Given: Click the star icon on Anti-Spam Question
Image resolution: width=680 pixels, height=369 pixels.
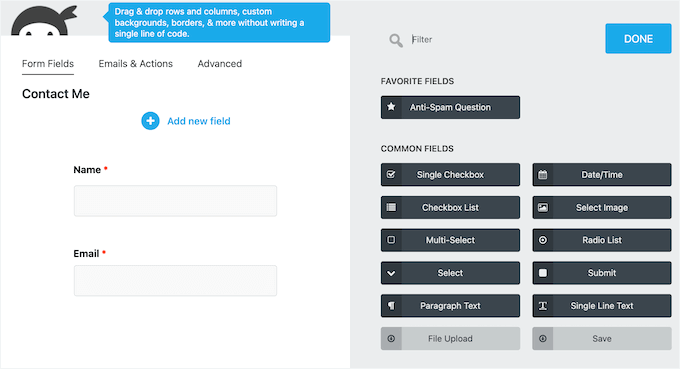Looking at the screenshot, I should coord(391,107).
